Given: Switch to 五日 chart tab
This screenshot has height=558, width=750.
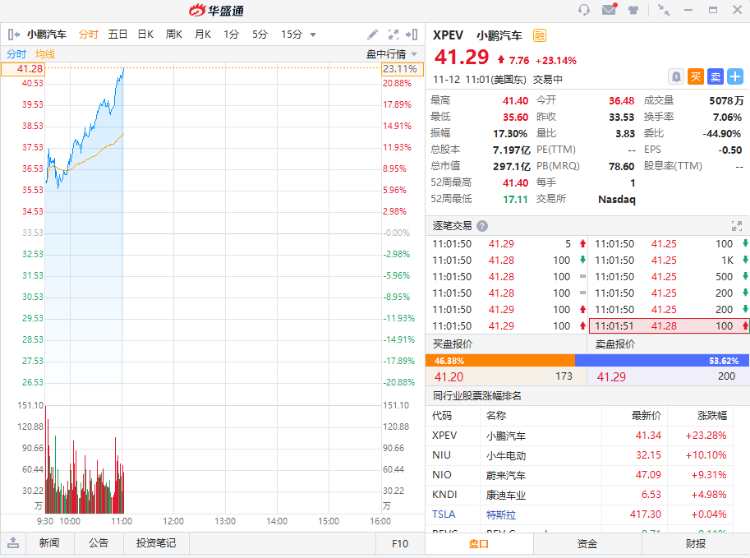Looking at the screenshot, I should pos(118,34).
